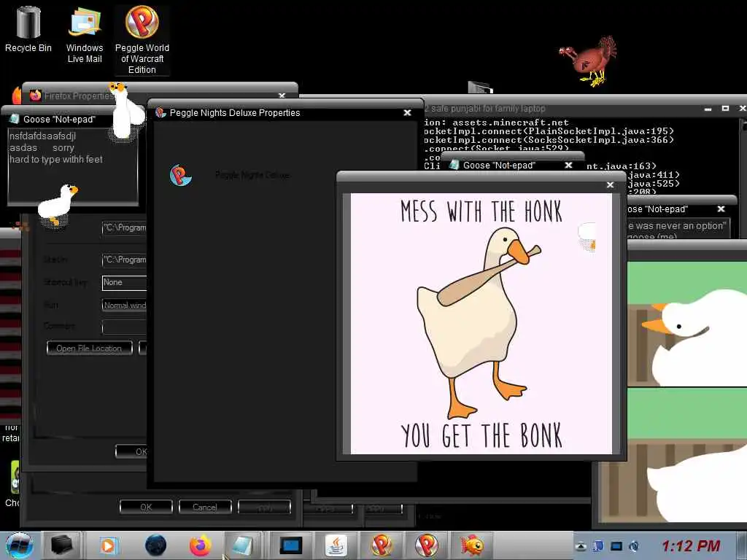Click the Open File Location button
The image size is (747, 560).
tap(89, 348)
